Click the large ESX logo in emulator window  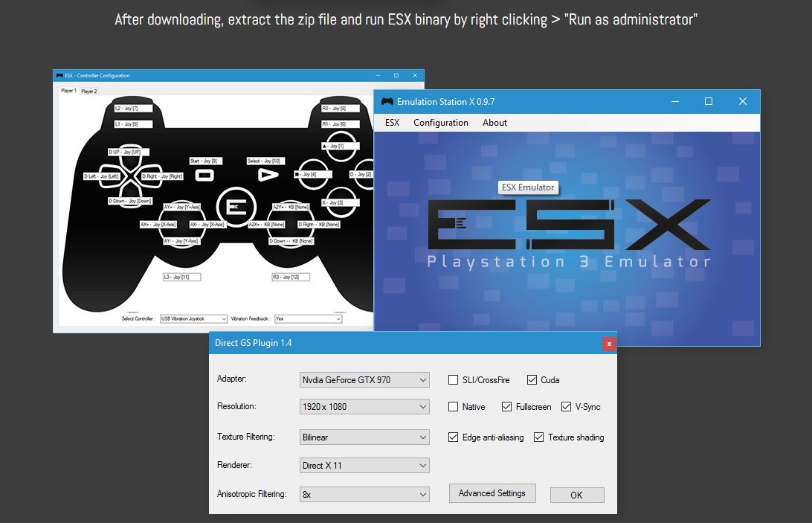click(x=569, y=225)
